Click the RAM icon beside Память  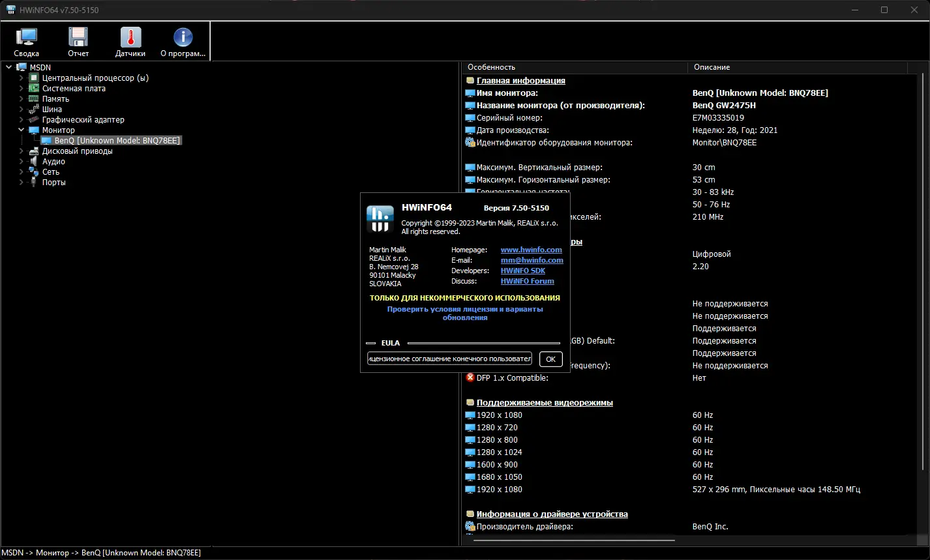tap(34, 98)
